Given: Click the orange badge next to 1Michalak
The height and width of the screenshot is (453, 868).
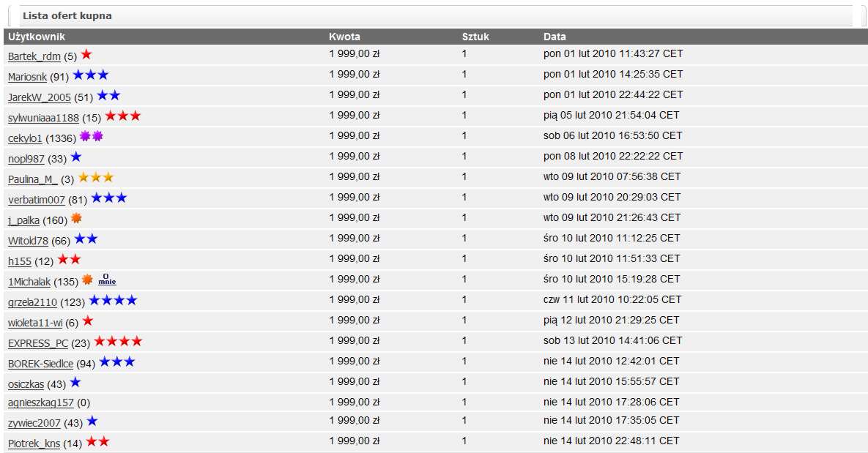Looking at the screenshot, I should pyautogui.click(x=87, y=280).
